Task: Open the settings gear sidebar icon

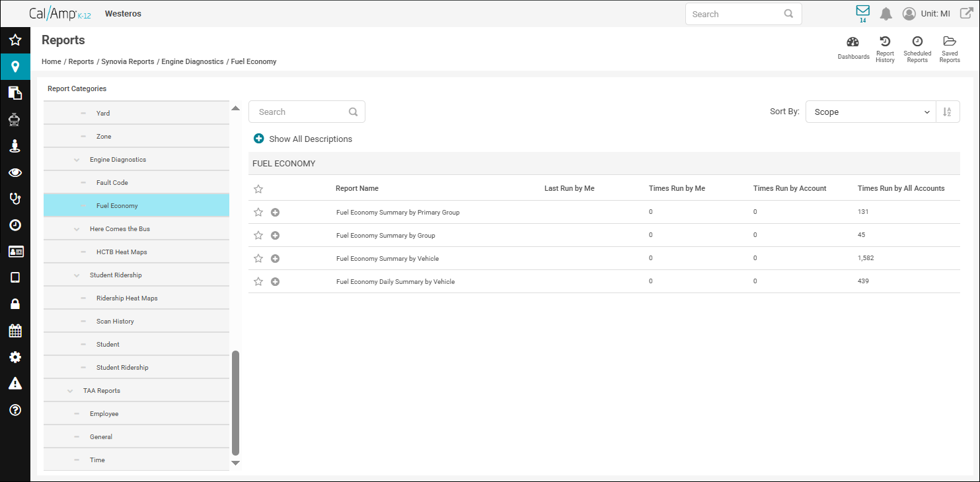Action: click(x=15, y=357)
